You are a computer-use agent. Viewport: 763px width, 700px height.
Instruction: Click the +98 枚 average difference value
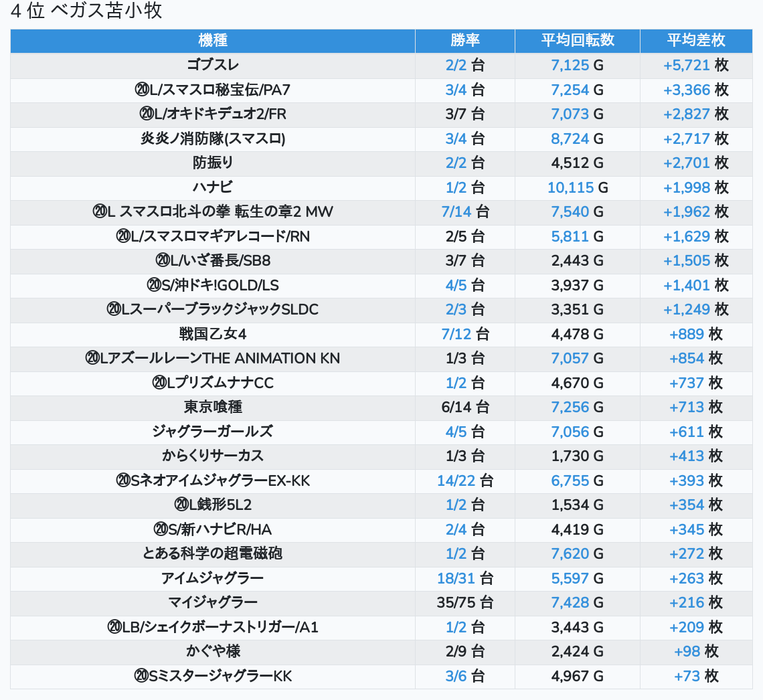695,652
